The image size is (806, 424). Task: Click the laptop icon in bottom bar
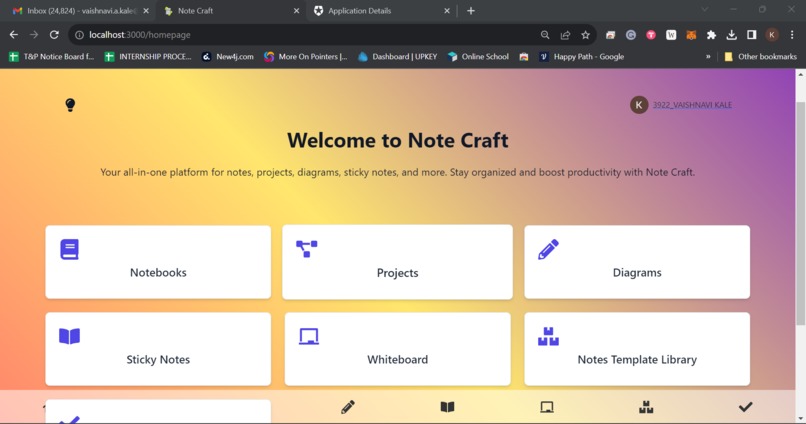(547, 407)
